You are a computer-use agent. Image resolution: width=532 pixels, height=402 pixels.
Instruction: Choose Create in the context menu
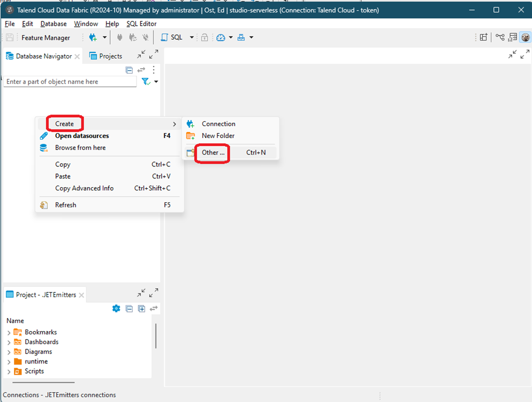point(109,124)
